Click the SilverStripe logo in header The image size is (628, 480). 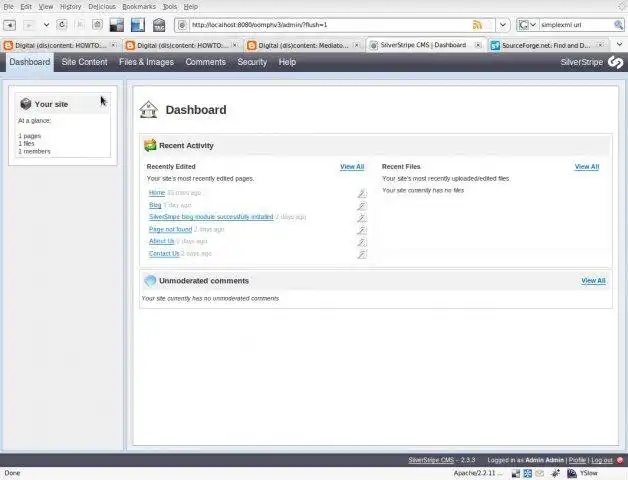click(x=616, y=62)
